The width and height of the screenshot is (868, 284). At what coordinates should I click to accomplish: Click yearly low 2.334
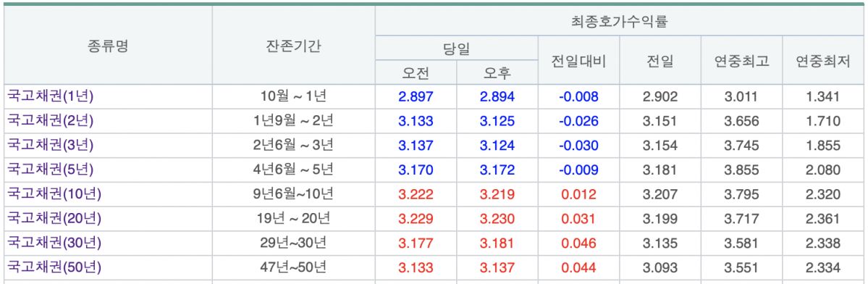(x=823, y=267)
